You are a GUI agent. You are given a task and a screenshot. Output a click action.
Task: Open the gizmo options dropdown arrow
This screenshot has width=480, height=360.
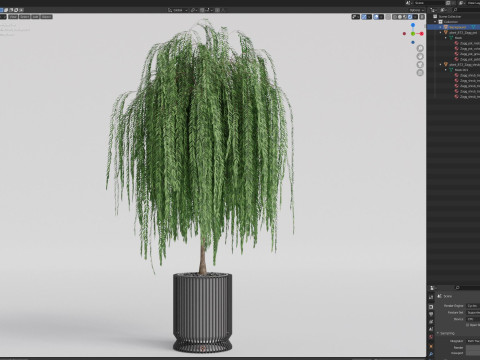369,17
